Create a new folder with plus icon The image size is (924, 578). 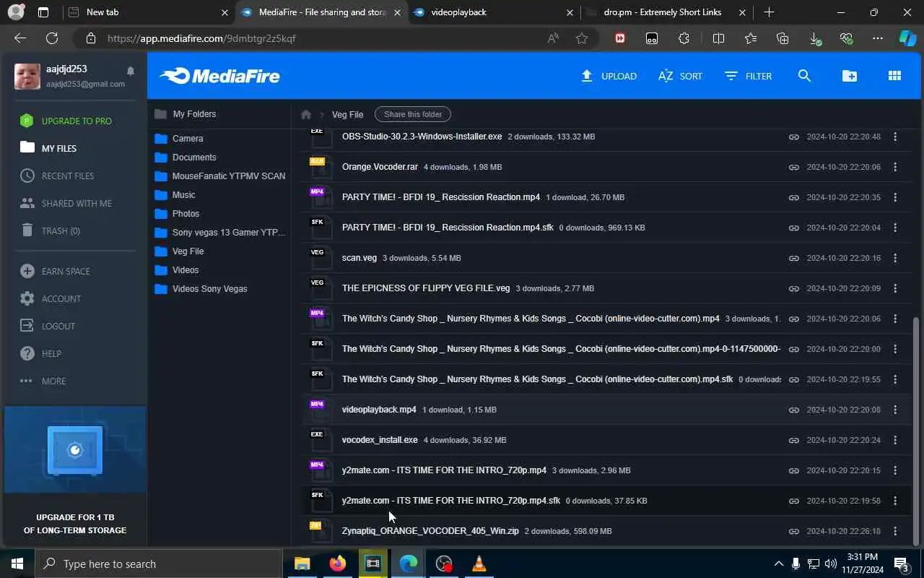tap(850, 76)
